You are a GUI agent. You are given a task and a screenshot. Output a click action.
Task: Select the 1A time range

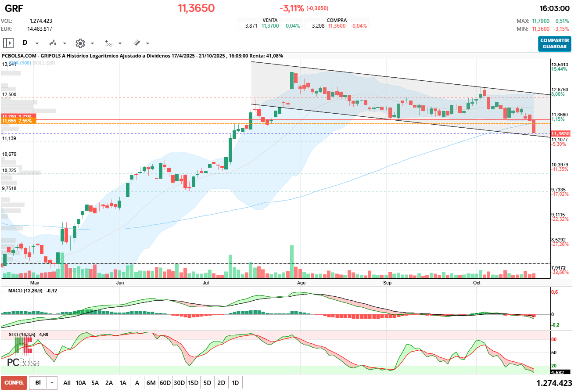pyautogui.click(x=123, y=383)
